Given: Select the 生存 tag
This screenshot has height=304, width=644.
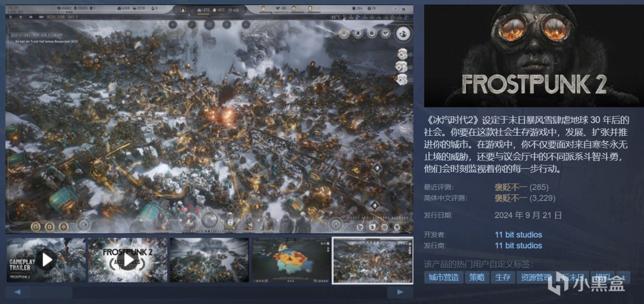Looking at the screenshot, I should point(503,277).
